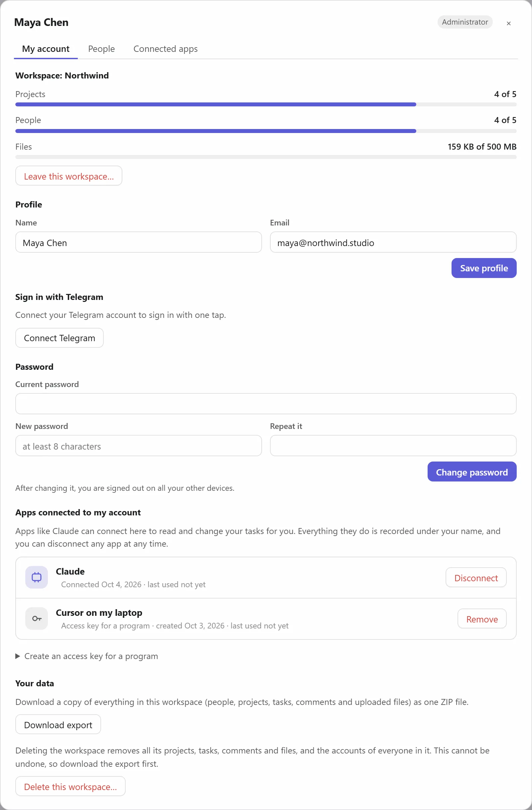Expand Create an access key for a program
Viewport: 532px width, 810px height.
[x=87, y=656]
